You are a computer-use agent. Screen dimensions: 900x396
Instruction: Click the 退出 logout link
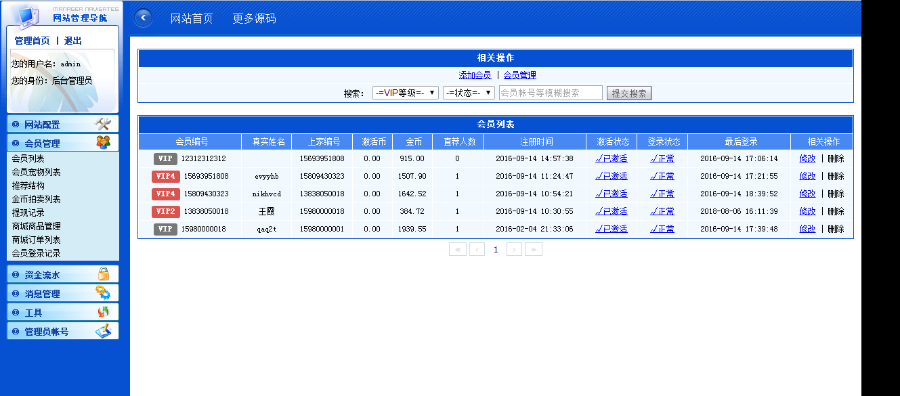click(73, 41)
